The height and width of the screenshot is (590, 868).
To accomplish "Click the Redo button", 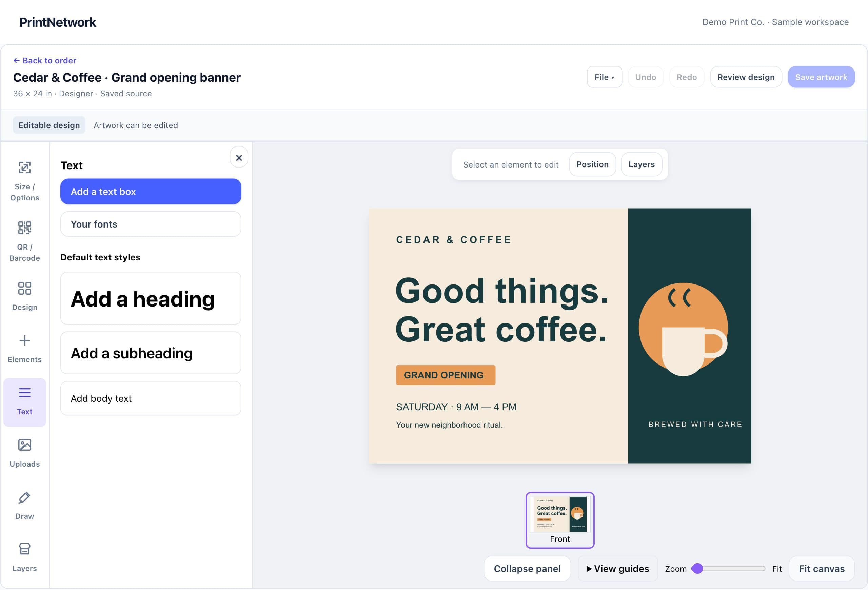I will click(x=687, y=77).
